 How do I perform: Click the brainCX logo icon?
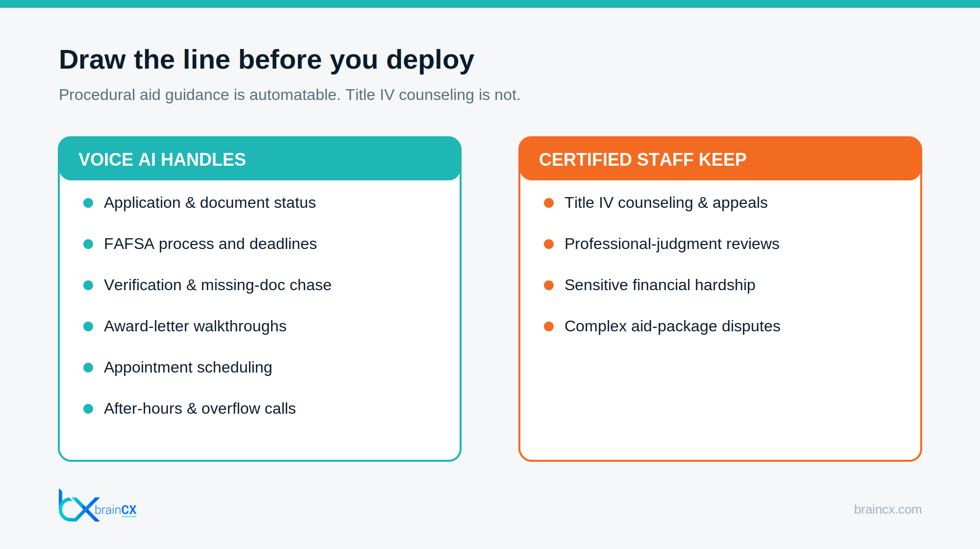[x=79, y=505]
